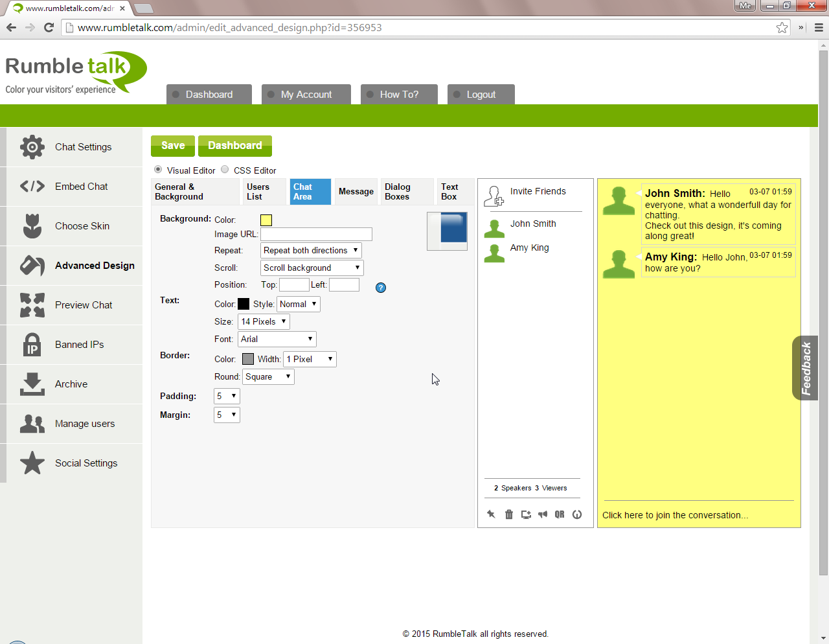Open the Feedback side tab

point(806,368)
